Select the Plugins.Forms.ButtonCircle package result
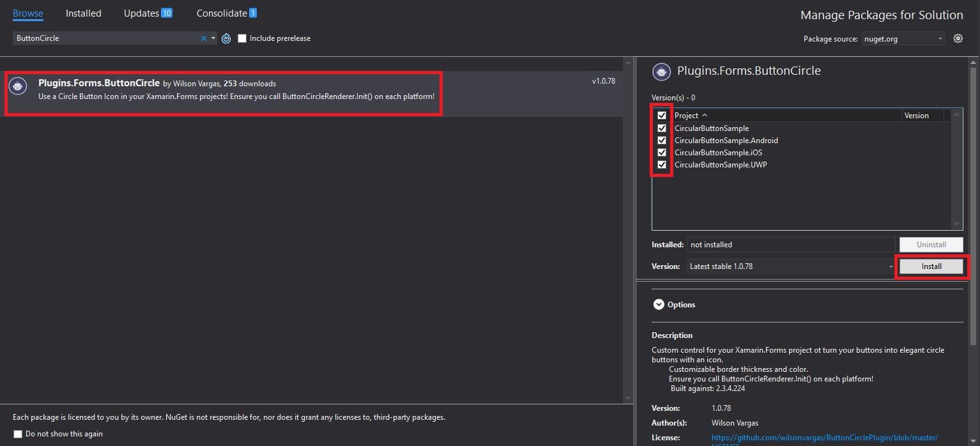 pyautogui.click(x=311, y=93)
